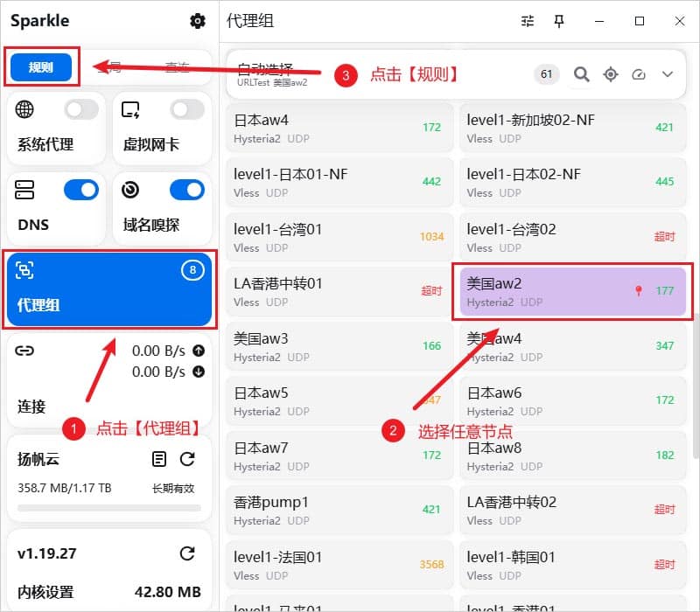The width and height of the screenshot is (700, 612).
Task: Click the DNS server icon
Action: click(24, 190)
